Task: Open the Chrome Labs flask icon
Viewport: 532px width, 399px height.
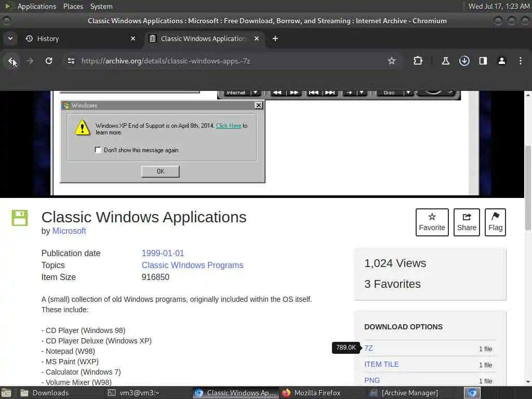Action: (x=445, y=61)
